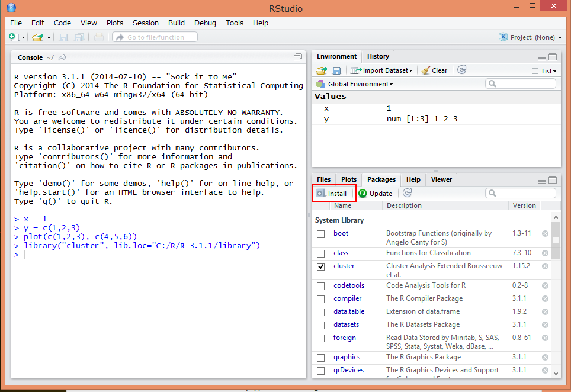Maximize the Console pane using its window icon

(298, 57)
